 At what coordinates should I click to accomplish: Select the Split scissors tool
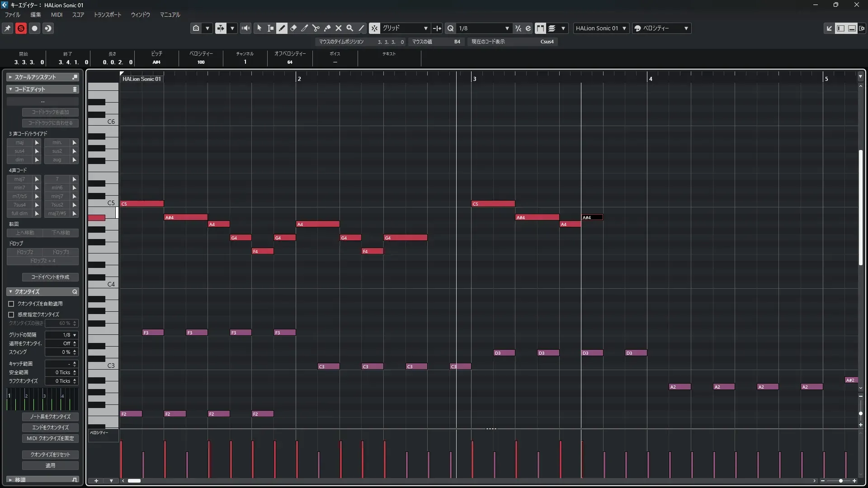click(316, 28)
